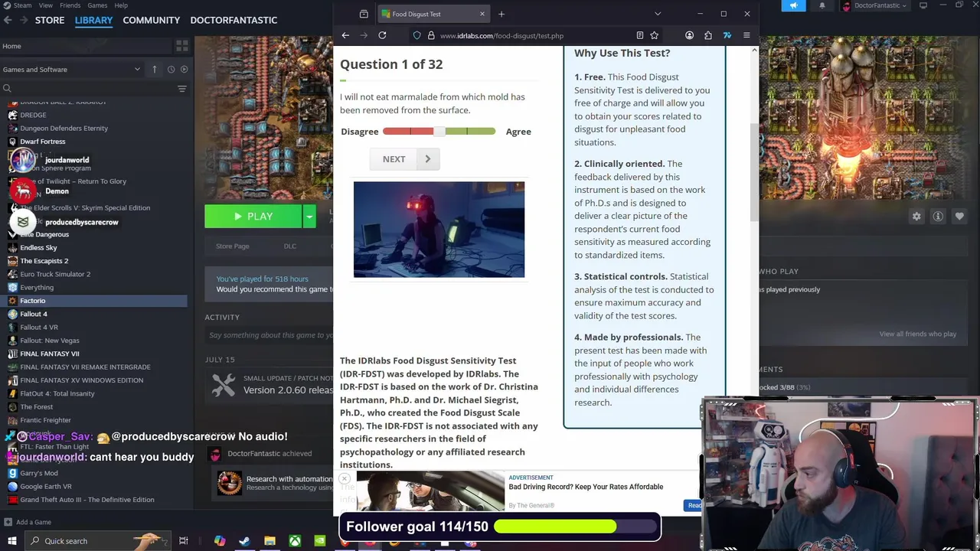Switch Steam to Big Picture mode icon
Viewport: 980px width, 551px height.
923,5
